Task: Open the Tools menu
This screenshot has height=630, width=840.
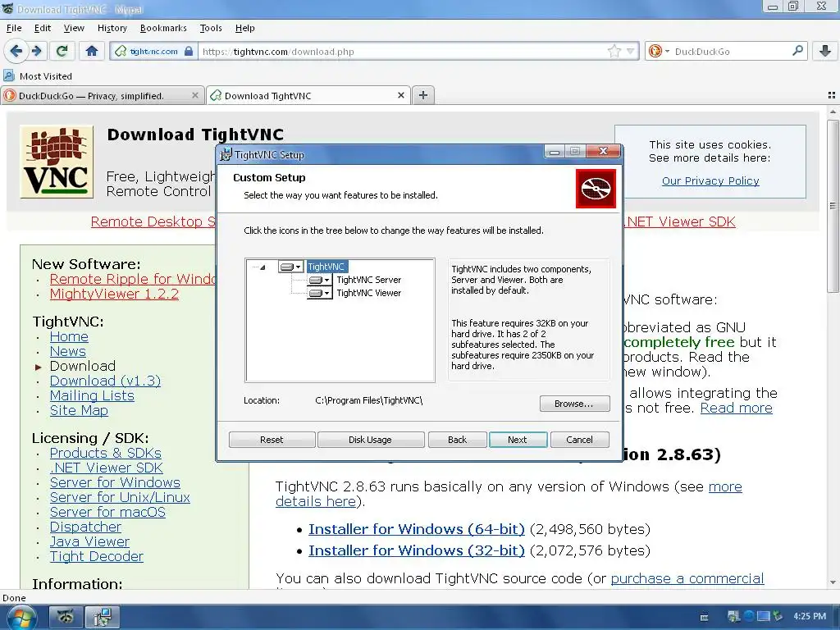Action: (211, 28)
